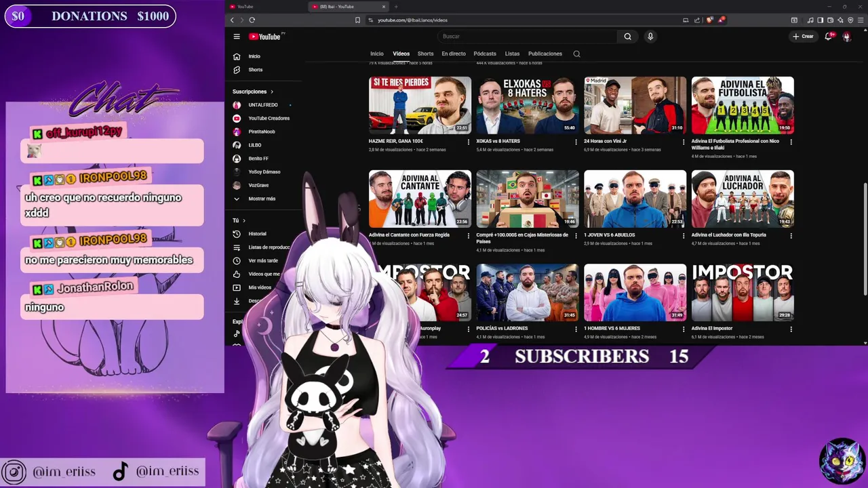Focus the Buscar search field
868x488 pixels.
point(527,37)
